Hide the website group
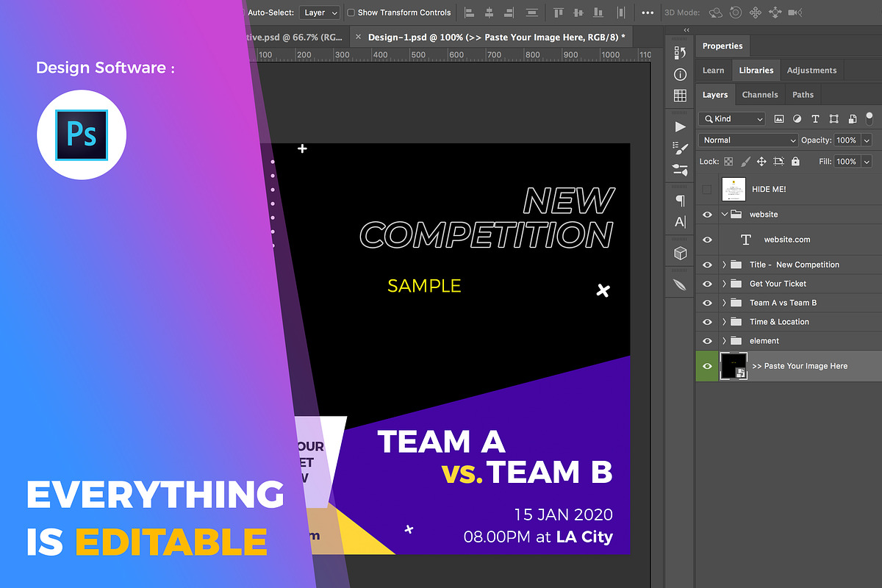The width and height of the screenshot is (882, 588). coord(707,215)
